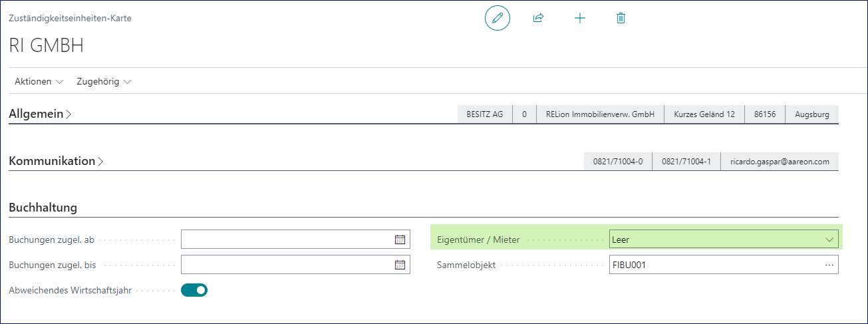Click the share icon

click(538, 18)
